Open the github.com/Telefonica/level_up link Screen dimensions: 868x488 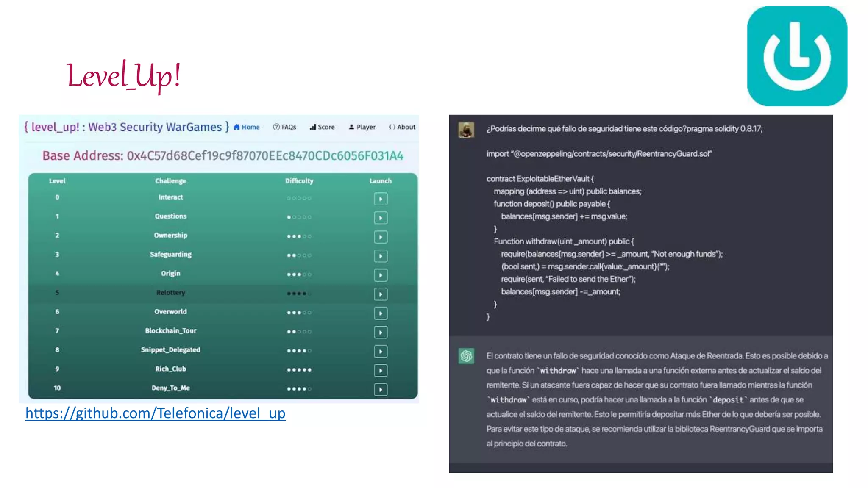(x=156, y=413)
